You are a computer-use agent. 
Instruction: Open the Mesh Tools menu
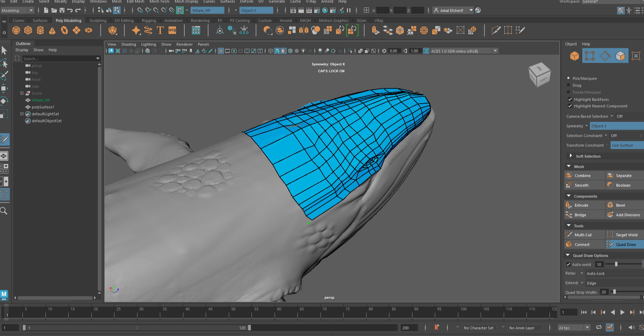(159, 2)
